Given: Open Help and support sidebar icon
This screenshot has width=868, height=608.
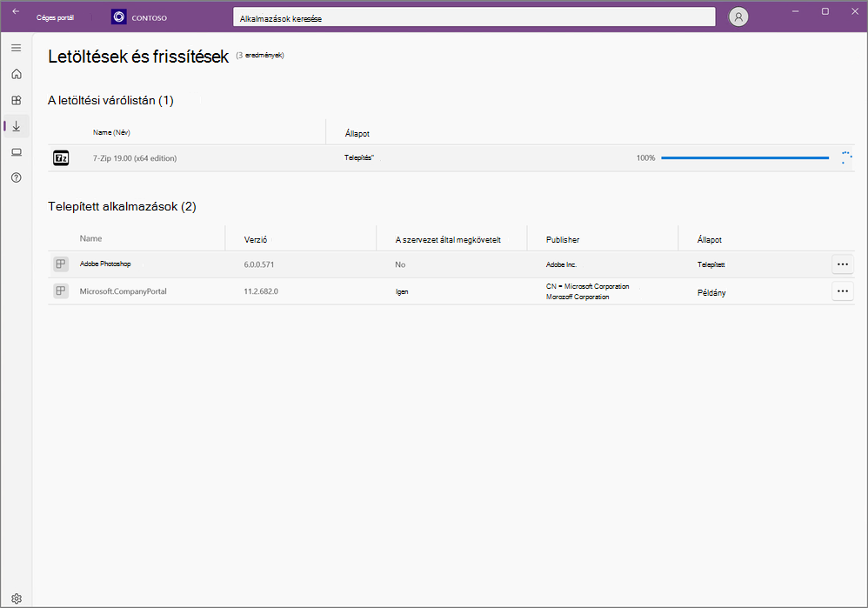Looking at the screenshot, I should point(16,177).
